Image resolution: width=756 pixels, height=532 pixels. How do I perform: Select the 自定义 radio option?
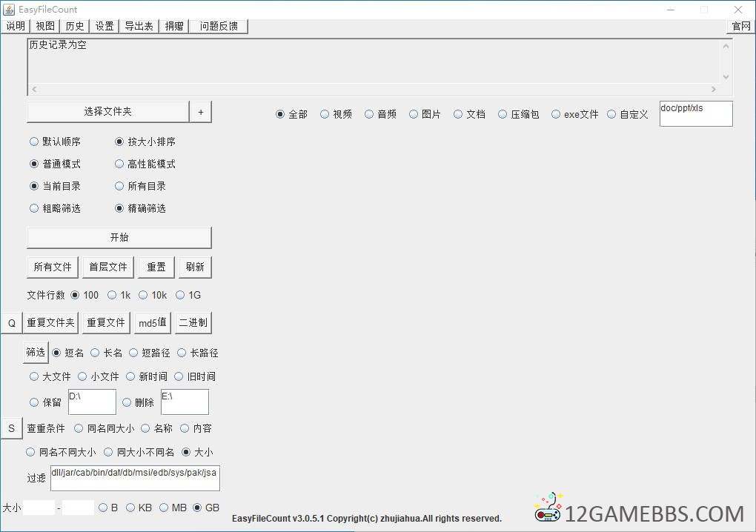pyautogui.click(x=627, y=114)
